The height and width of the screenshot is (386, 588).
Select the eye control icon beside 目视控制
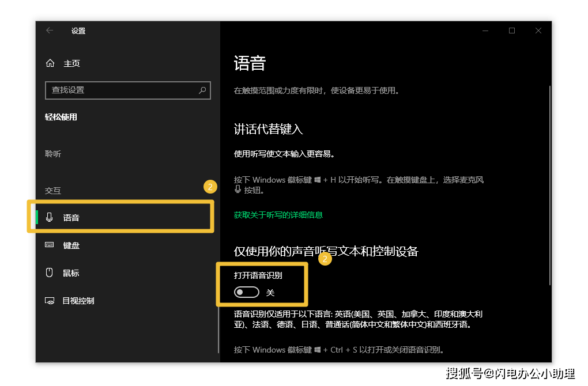click(x=50, y=301)
